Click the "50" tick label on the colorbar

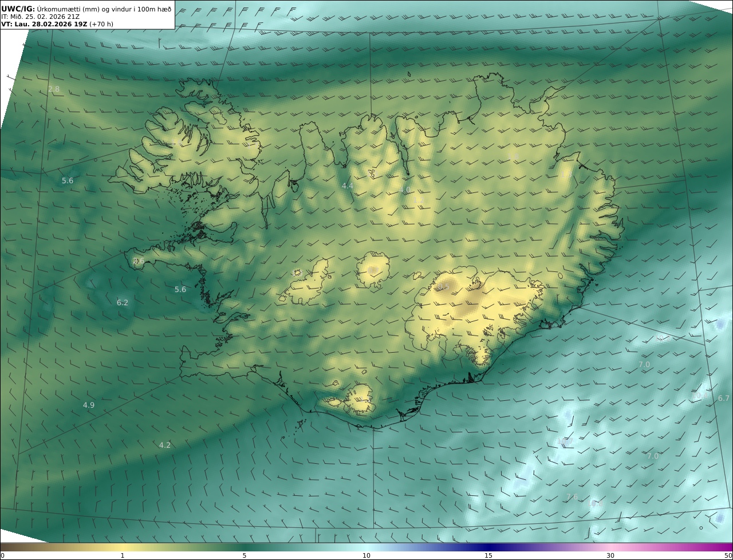pos(728,555)
